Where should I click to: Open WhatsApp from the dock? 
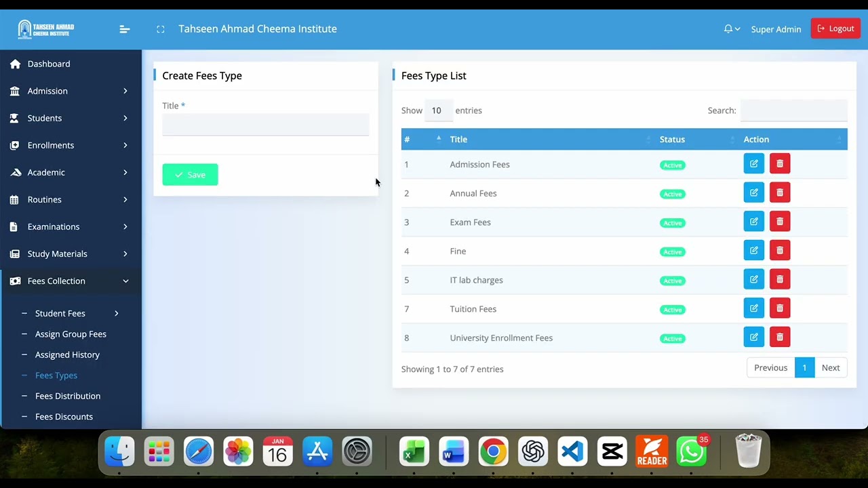(691, 451)
